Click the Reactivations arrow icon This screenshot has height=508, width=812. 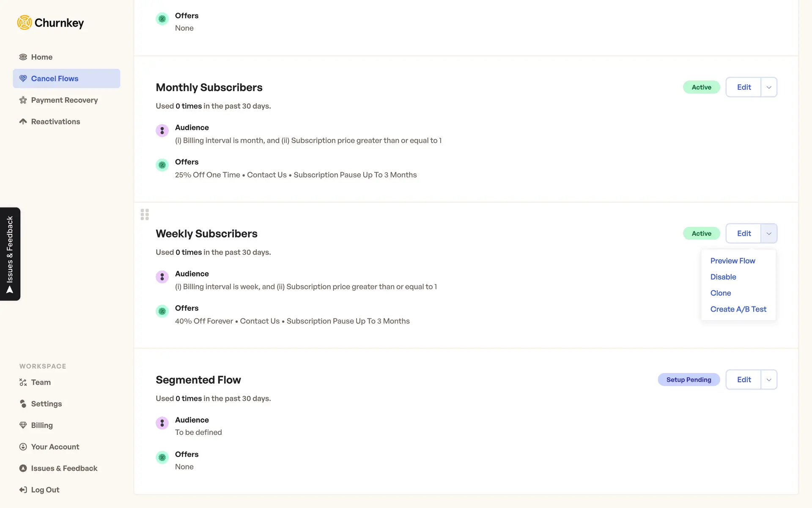coord(23,121)
